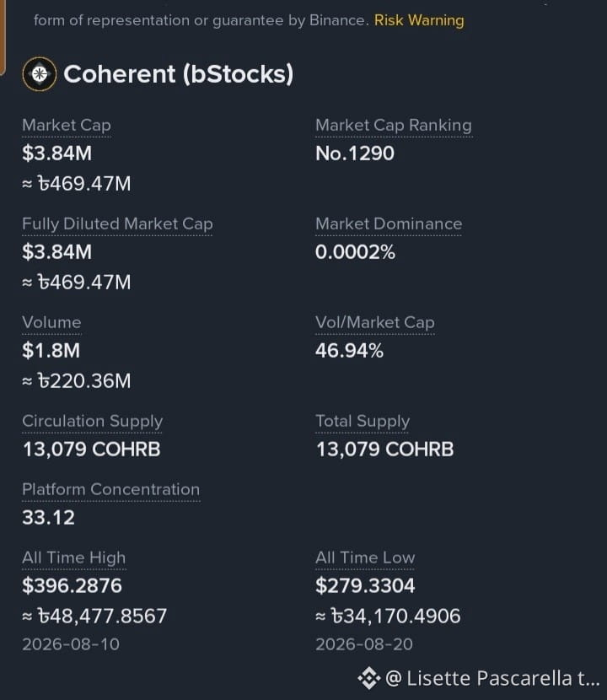Image resolution: width=607 pixels, height=700 pixels.
Task: Tap the Total Supply label
Action: tap(363, 422)
